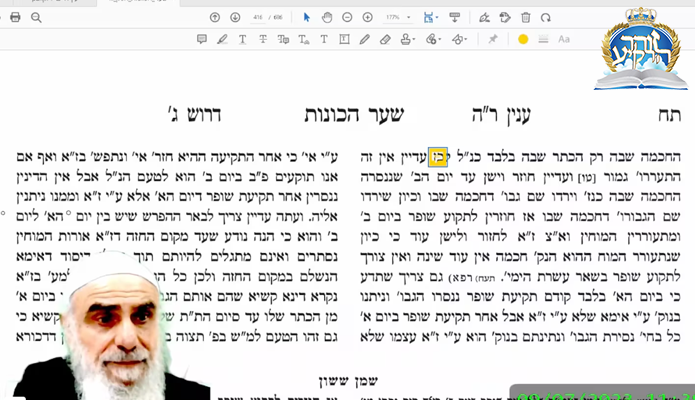Select the Highlight text tool

tap(222, 40)
